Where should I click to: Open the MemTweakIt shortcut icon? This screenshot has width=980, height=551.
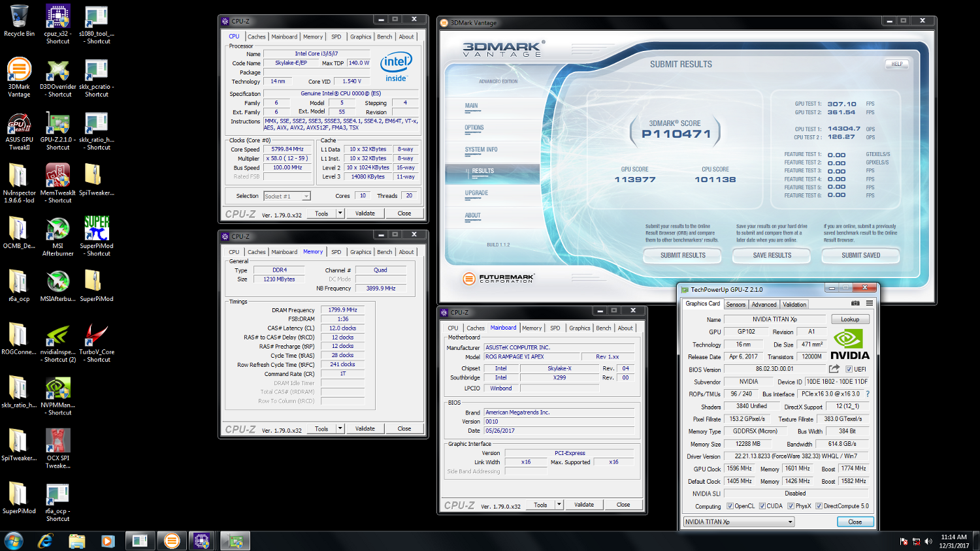click(x=57, y=183)
